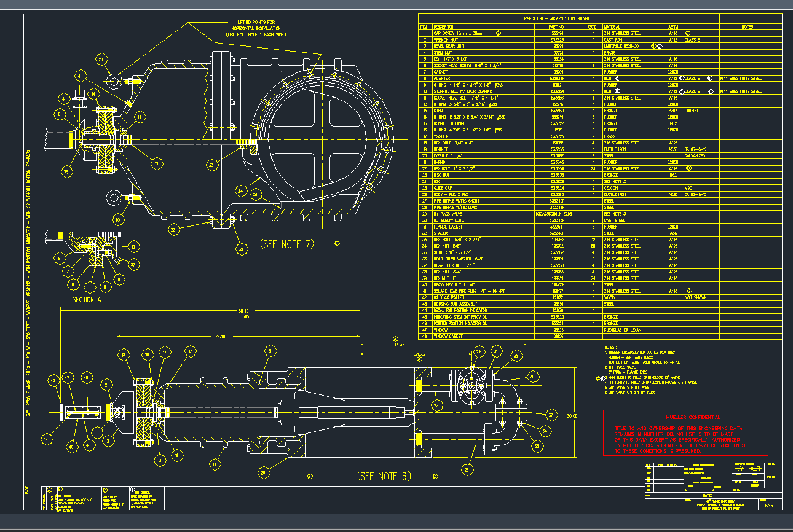Viewport: 793px width, 532px height.
Task: Select the CLASS B cell for WRENCH NUT row
Action: pyautogui.click(x=706, y=39)
